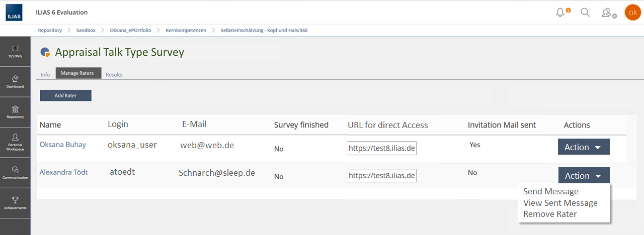Viewport: 644px width, 235px height.
Task: Switch to the Info tab
Action: tap(45, 75)
